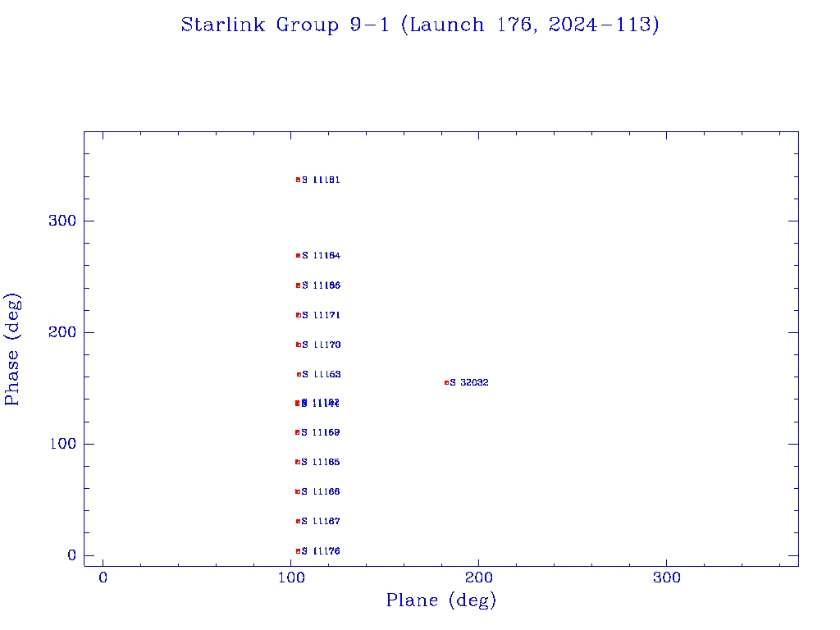Click the overlapping labels near phase 137

tap(321, 403)
